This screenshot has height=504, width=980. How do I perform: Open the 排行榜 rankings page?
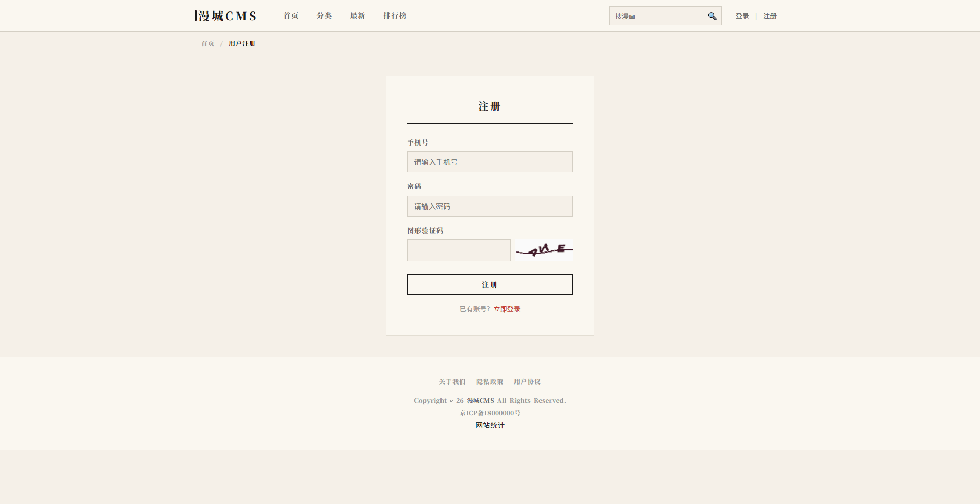click(x=395, y=16)
